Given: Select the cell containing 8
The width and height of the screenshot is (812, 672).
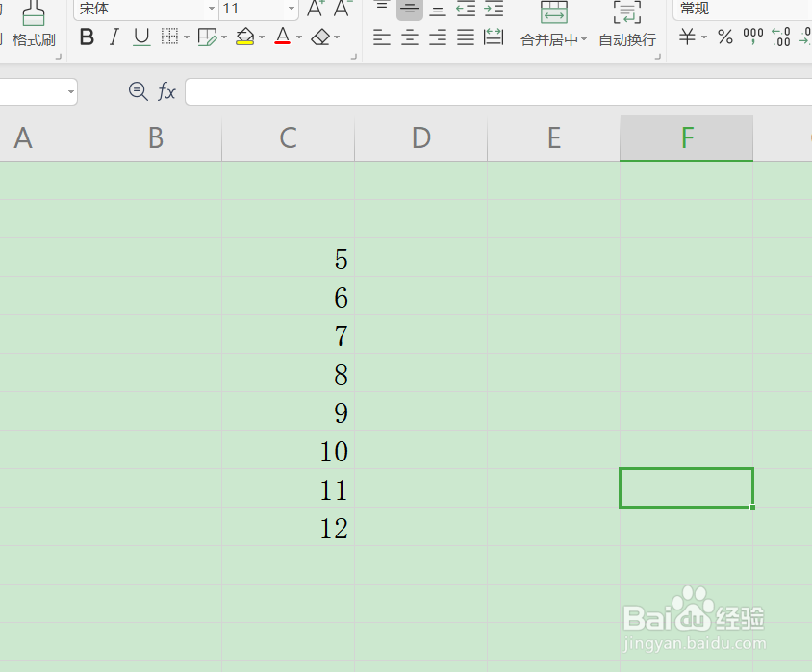Looking at the screenshot, I should tap(288, 373).
